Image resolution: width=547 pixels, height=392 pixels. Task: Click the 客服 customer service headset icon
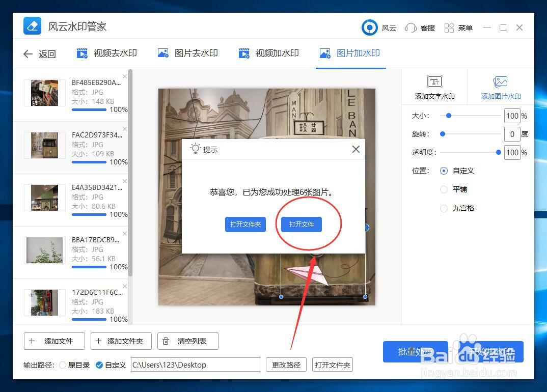[x=411, y=27]
